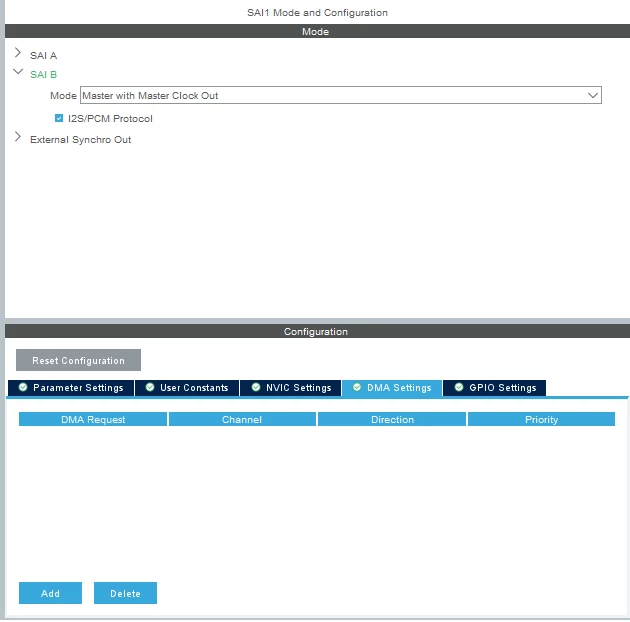
Task: Click the Configuration section header bar
Action: [317, 331]
